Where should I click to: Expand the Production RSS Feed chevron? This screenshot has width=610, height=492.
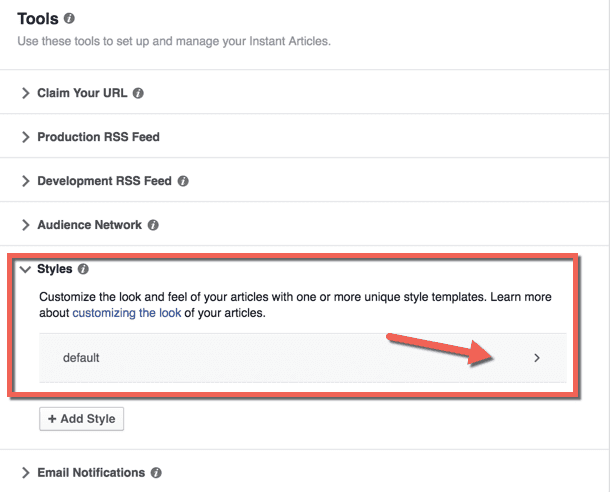pyautogui.click(x=26, y=137)
